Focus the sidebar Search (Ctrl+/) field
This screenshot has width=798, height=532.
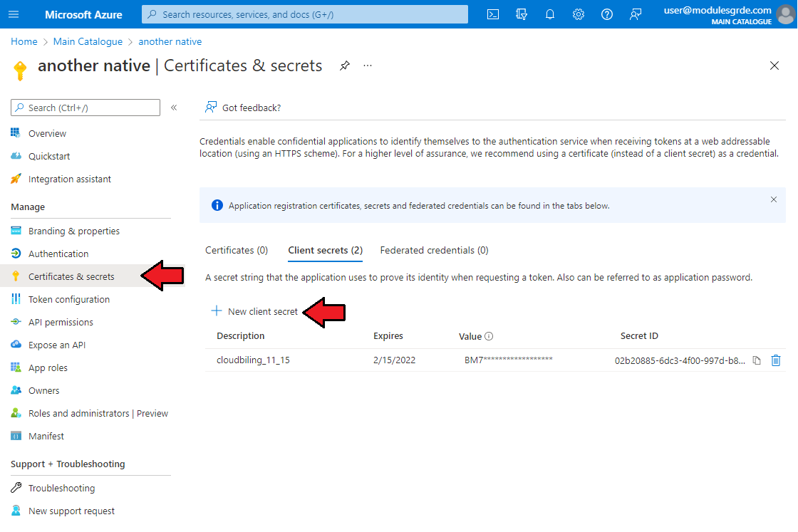tap(85, 108)
